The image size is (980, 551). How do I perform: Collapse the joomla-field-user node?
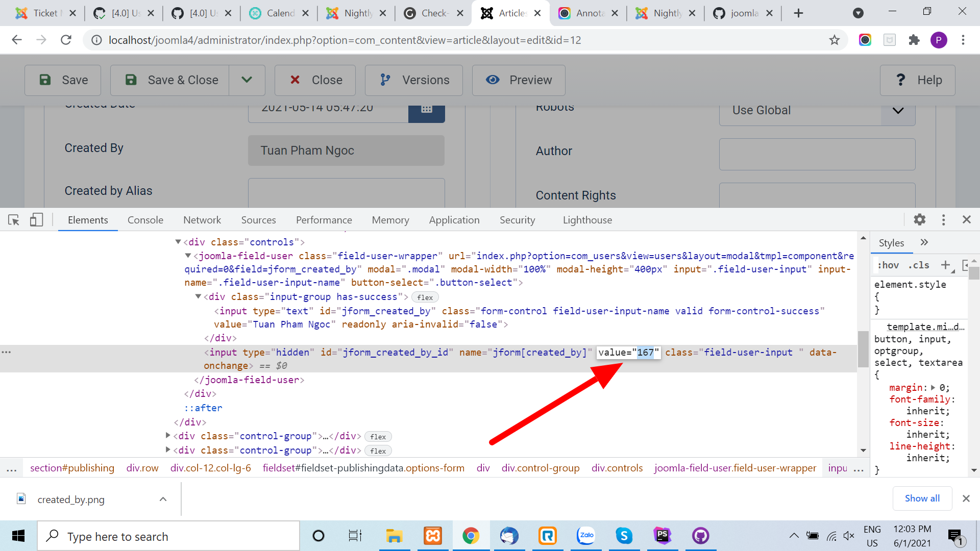[188, 256]
